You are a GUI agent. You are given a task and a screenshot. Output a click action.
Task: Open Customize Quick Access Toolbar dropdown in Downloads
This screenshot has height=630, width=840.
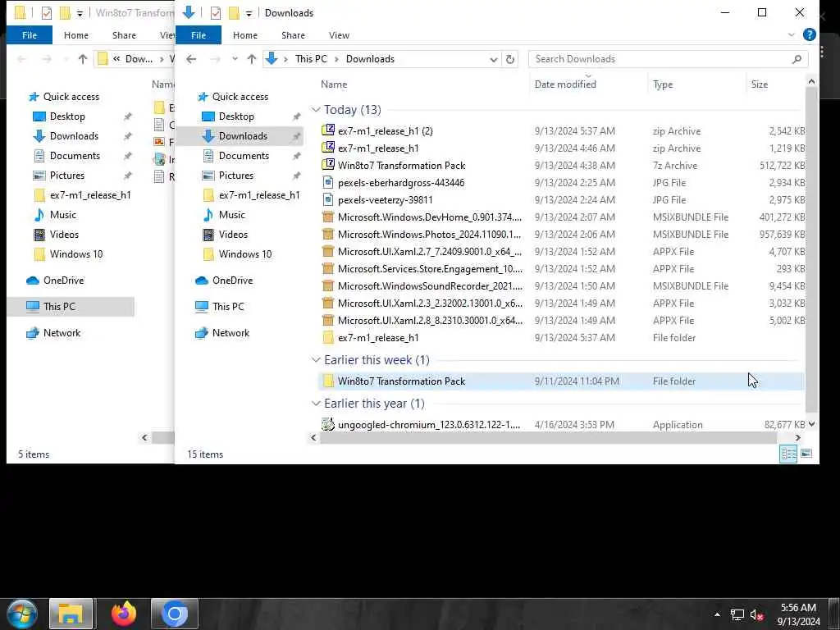[x=249, y=13]
